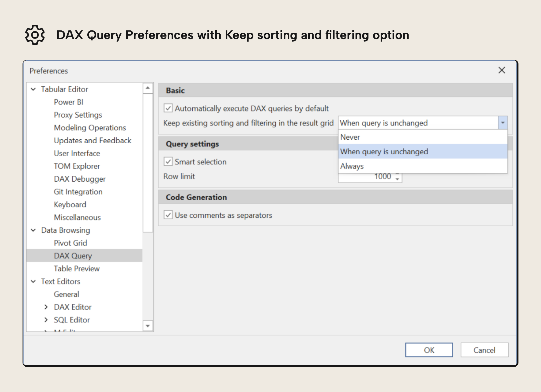Click the Basic section header
Viewport: 541px width, 392px height.
click(335, 90)
